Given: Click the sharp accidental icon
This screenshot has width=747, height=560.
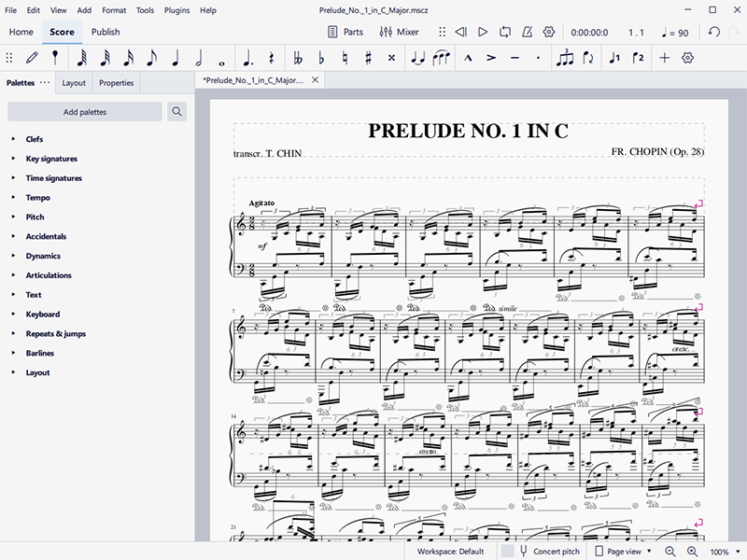Looking at the screenshot, I should 368,58.
